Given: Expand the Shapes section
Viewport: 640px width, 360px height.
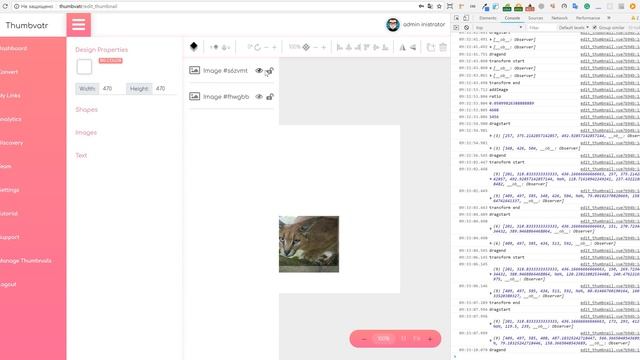Looking at the screenshot, I should click(87, 109).
